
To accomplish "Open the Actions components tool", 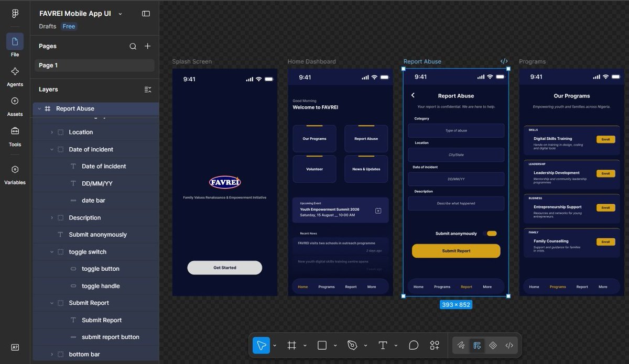I will (x=435, y=345).
